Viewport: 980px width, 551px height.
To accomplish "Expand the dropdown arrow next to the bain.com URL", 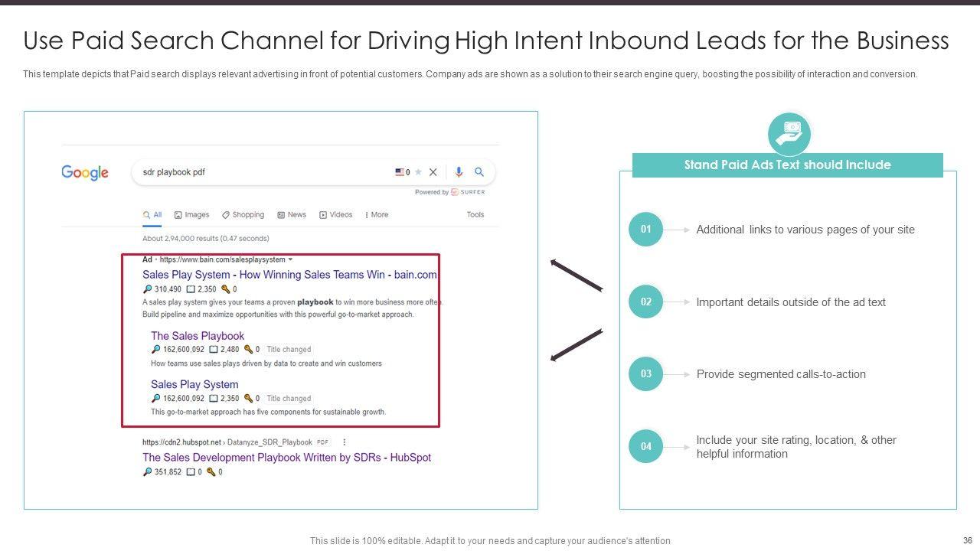I will [x=291, y=260].
